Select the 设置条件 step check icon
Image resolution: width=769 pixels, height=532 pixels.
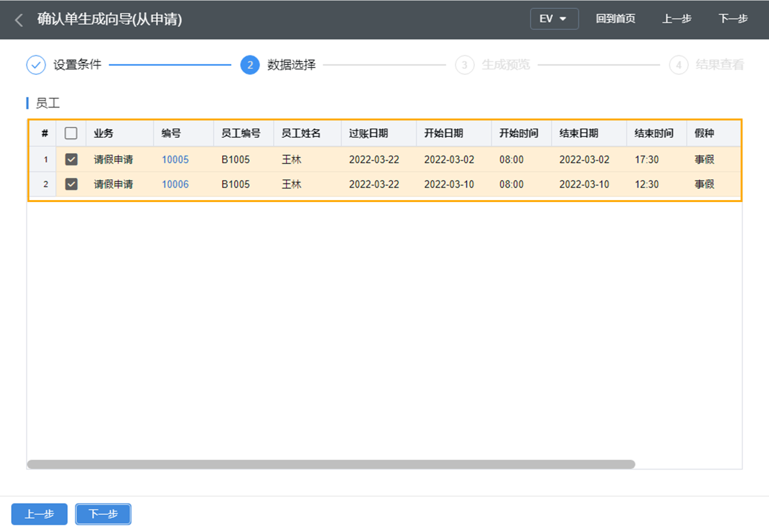pos(36,65)
